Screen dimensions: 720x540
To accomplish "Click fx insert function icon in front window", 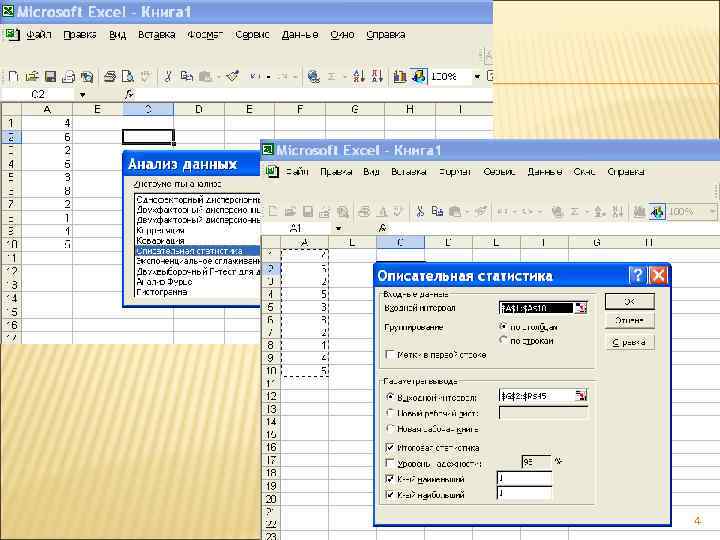I will (x=383, y=228).
